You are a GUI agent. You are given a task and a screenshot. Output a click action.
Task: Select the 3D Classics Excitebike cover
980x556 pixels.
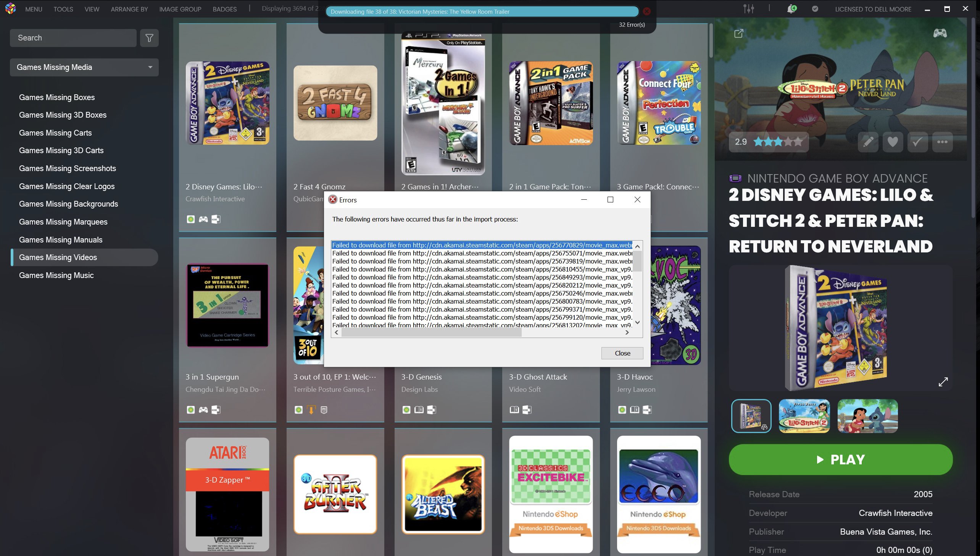(551, 494)
